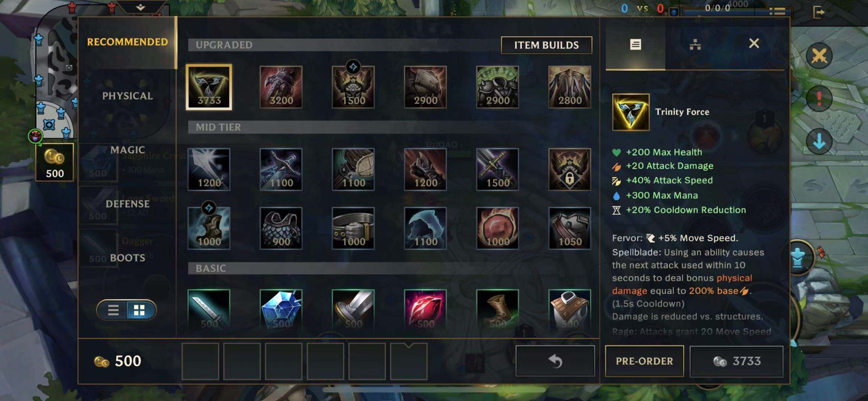Open the scoreboard list icon at top
This screenshot has height=401, width=868.
[777, 12]
